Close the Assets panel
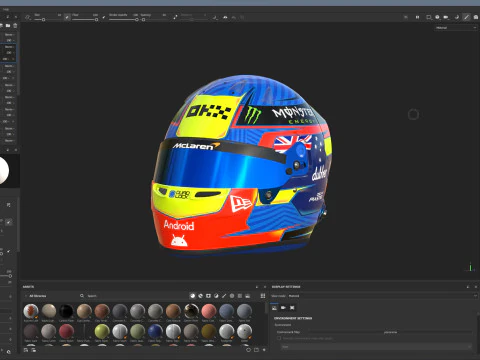 [265, 287]
